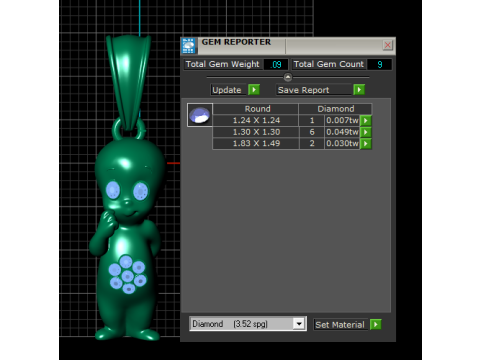Click the green arrow for 0.007tw row
Screen dimensions: 480x360
tap(366, 120)
